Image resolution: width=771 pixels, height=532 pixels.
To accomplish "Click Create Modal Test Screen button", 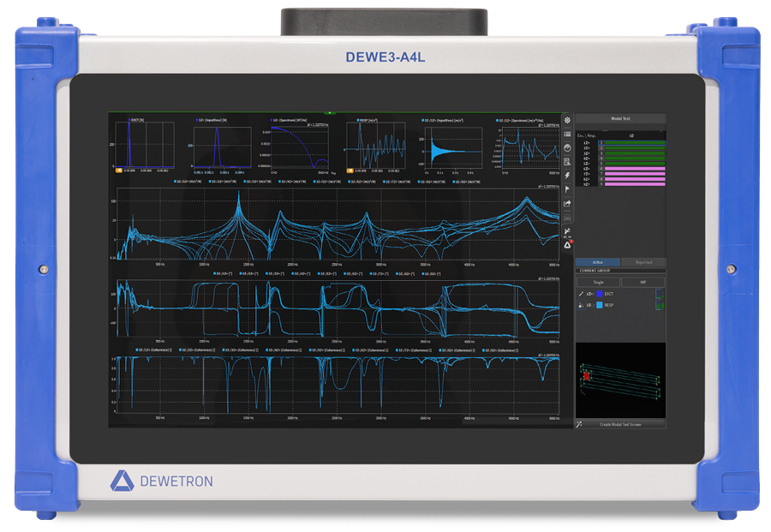I will tap(620, 424).
